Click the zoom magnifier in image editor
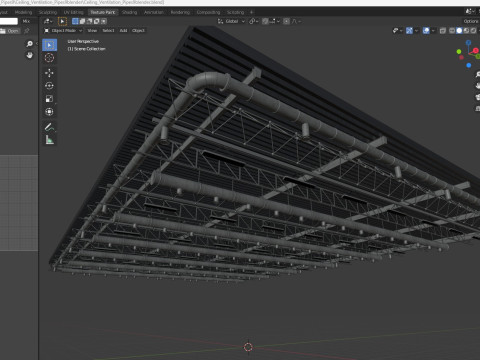Viewport: 480px width, 360px height. (x=30, y=44)
